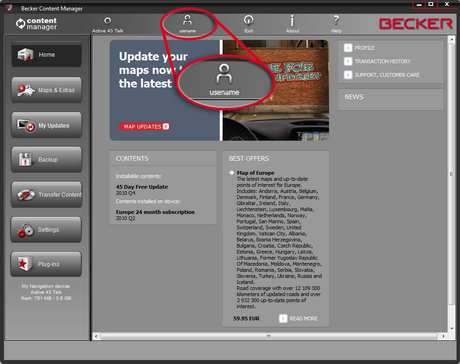Click the horizontal scroll left arrow
The image size is (460, 364).
[x=96, y=336]
